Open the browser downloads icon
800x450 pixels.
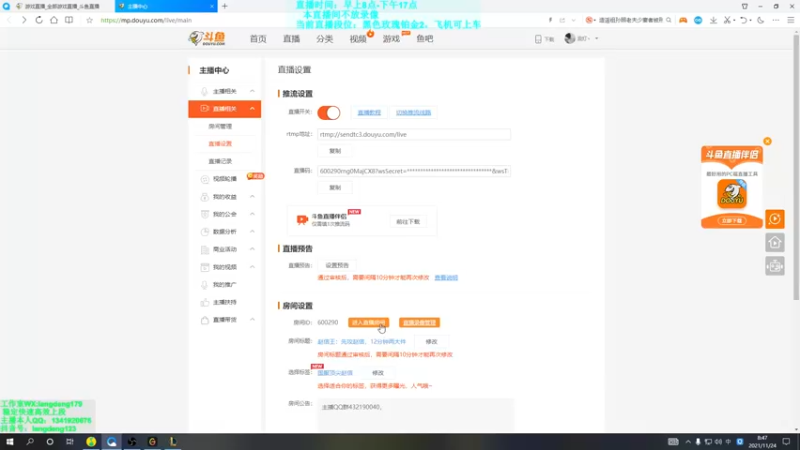coord(713,20)
